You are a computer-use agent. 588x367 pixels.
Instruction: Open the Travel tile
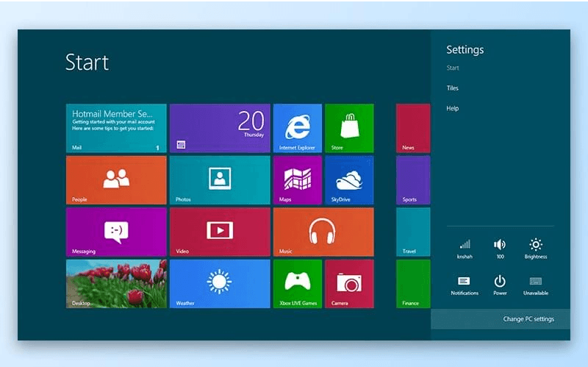point(413,232)
